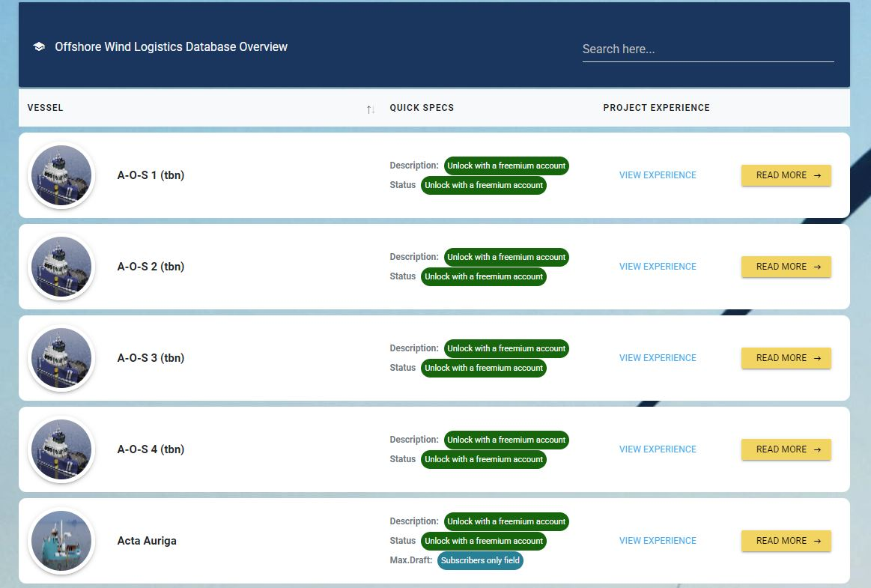
Task: Expand details with READ MORE for A-O-S 3
Action: click(786, 358)
